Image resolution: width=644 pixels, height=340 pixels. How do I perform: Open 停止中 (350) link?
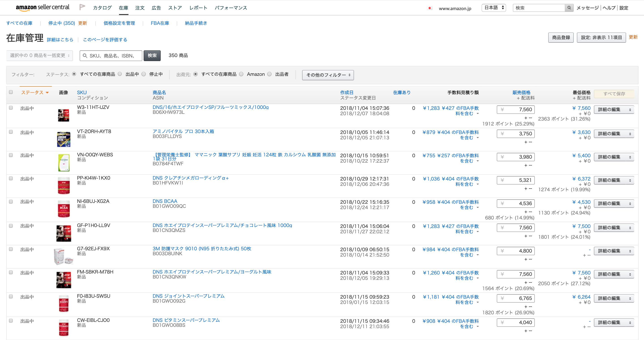(62, 23)
